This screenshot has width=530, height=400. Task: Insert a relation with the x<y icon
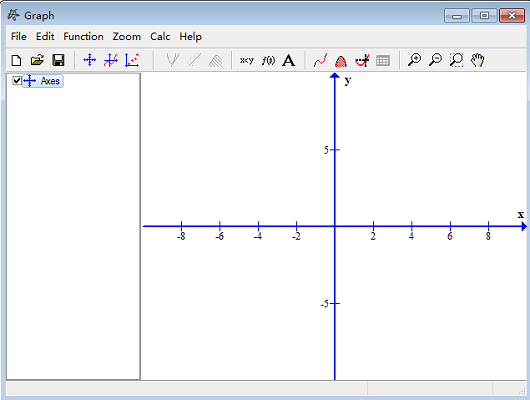tap(247, 61)
